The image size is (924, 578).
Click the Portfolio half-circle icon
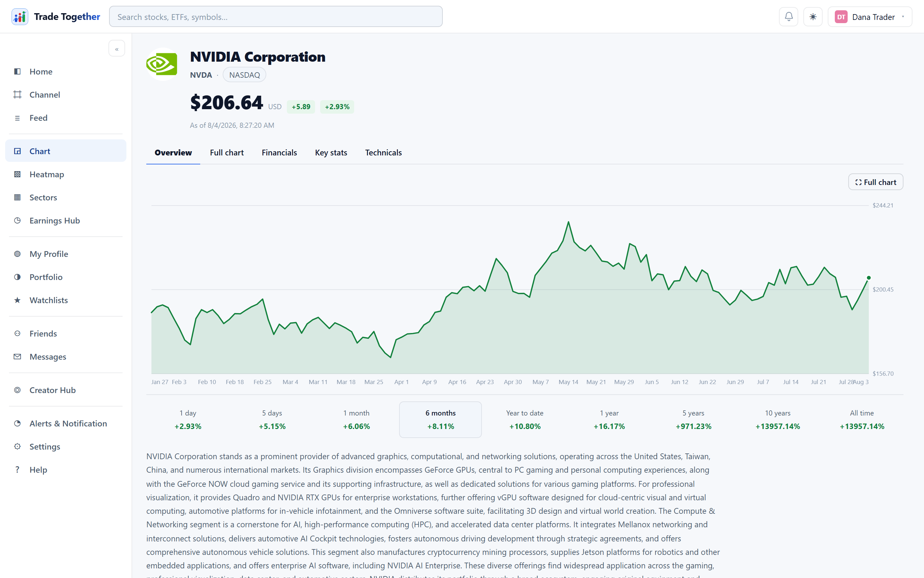17,277
